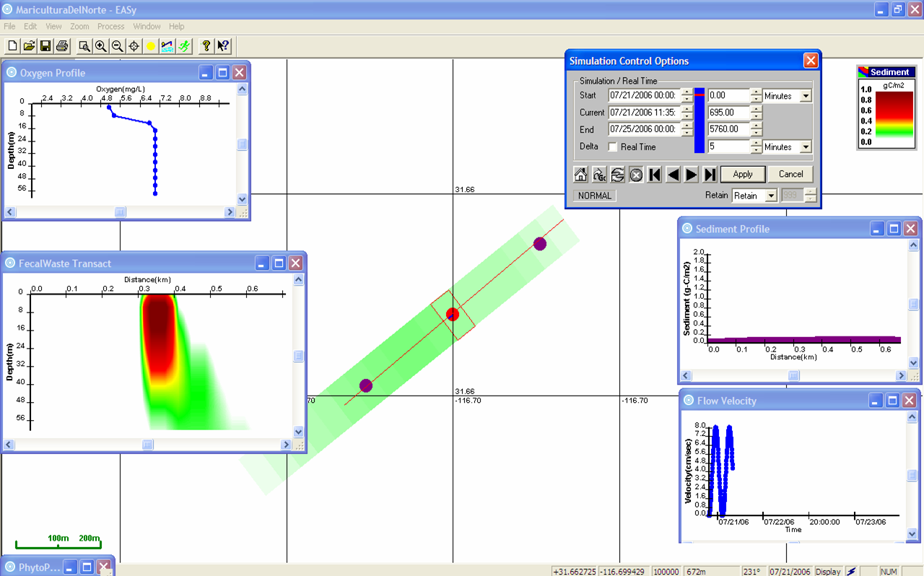This screenshot has width=924, height=576.
Task: Click the zoom out magnifier tool
Action: point(117,46)
